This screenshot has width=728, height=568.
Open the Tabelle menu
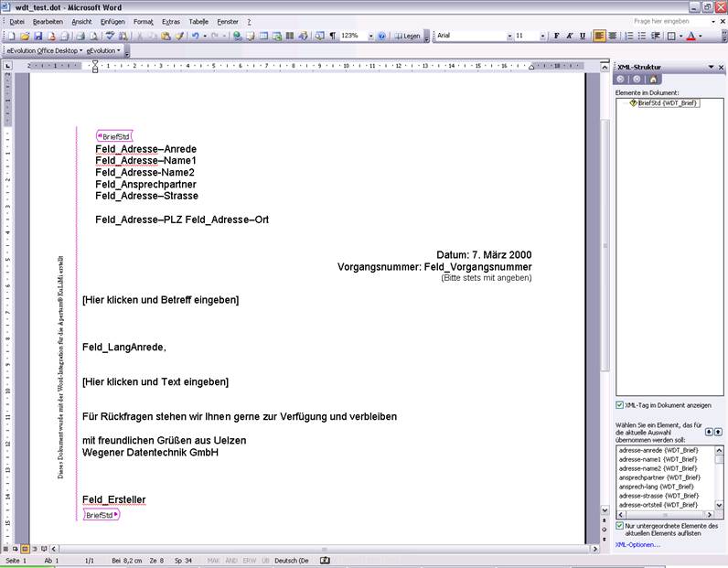(198, 22)
